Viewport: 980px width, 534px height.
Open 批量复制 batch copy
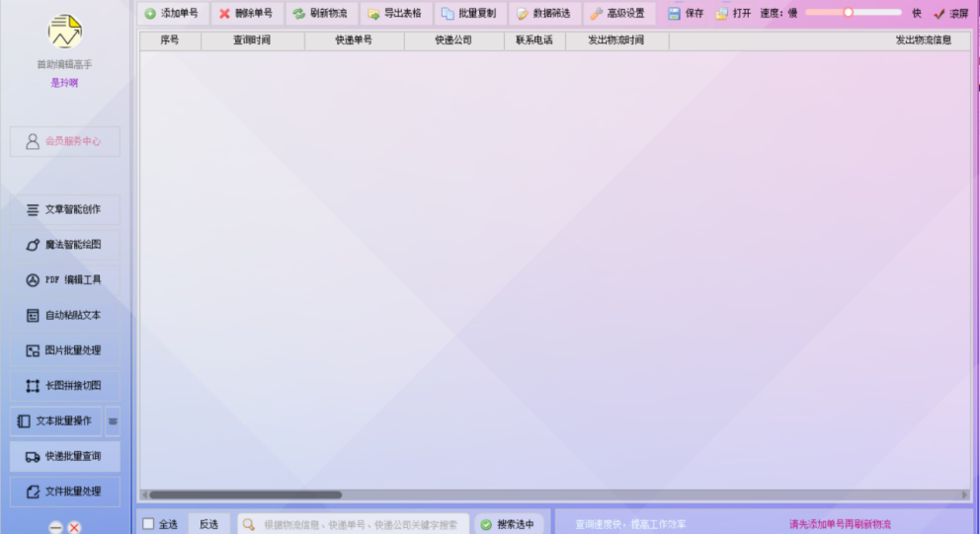[x=470, y=13]
